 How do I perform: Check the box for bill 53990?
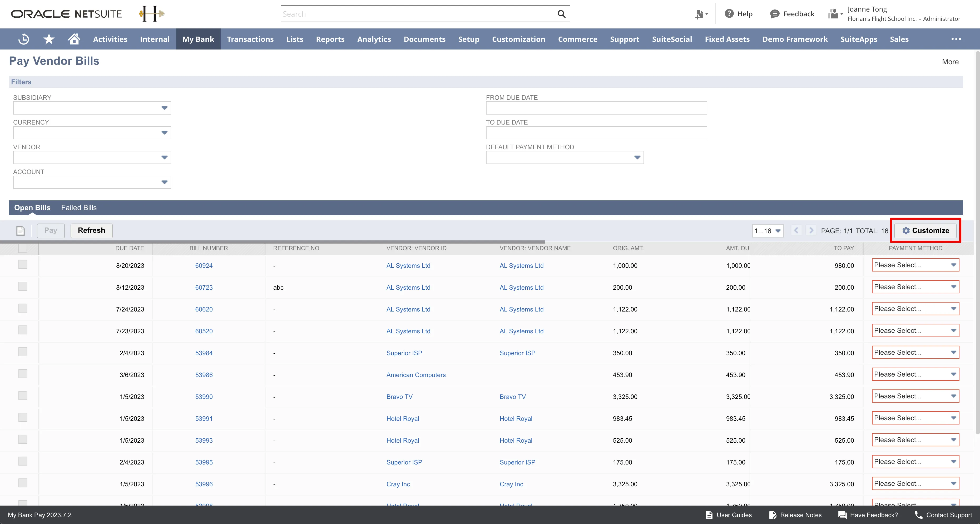pyautogui.click(x=23, y=396)
